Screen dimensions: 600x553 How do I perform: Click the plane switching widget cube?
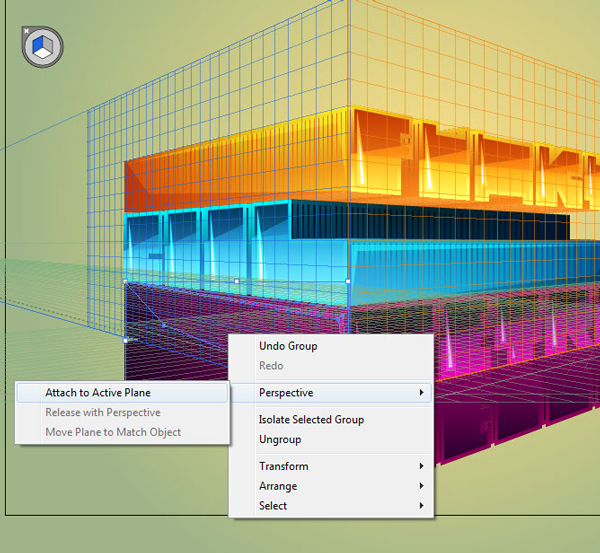42,47
